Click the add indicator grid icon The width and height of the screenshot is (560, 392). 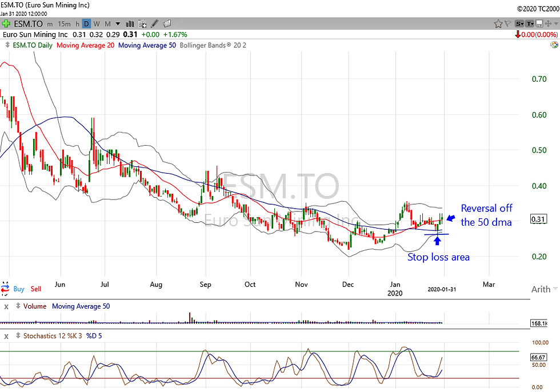tap(142, 24)
